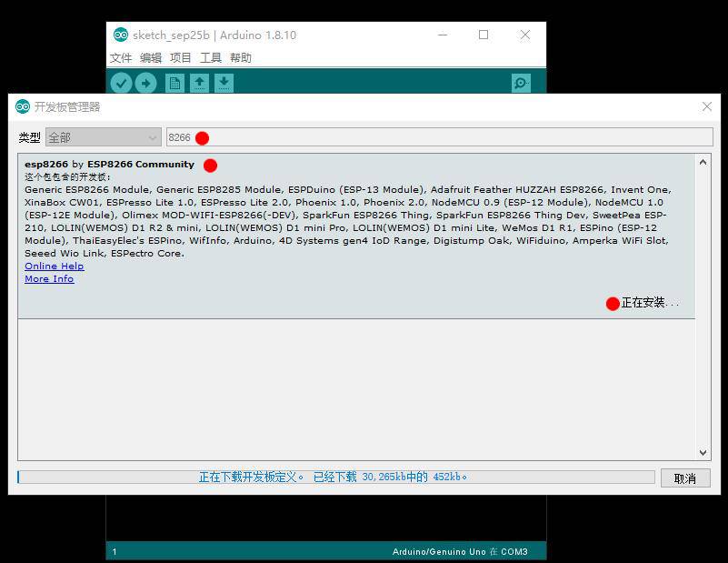Click line number 1 in the status bar

point(115,552)
